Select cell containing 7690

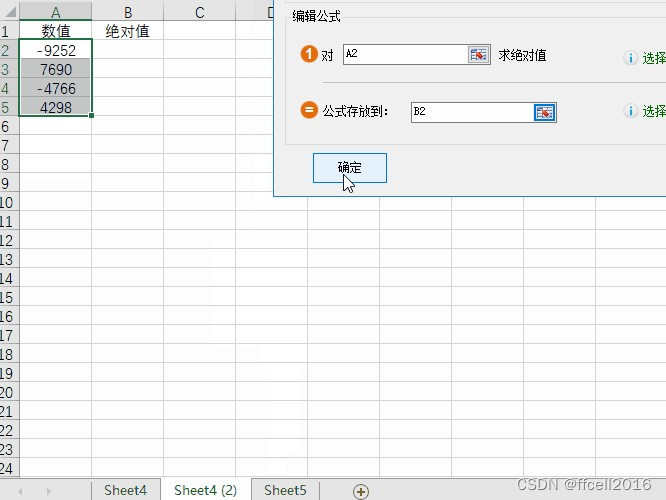tap(56, 69)
